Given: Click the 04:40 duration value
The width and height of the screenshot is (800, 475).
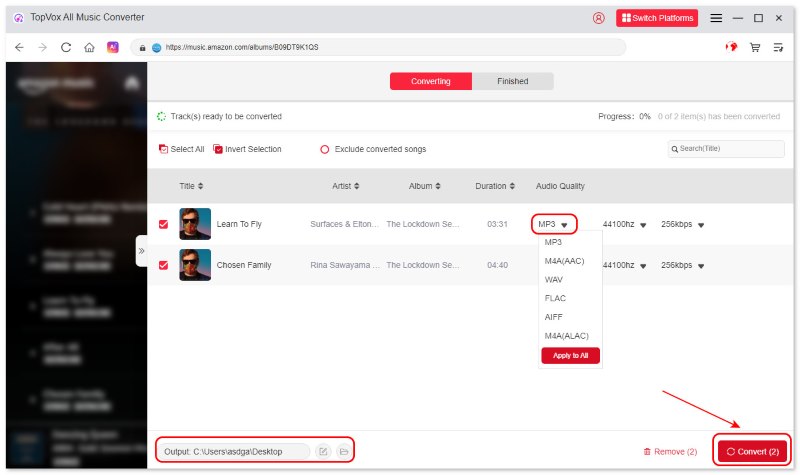Looking at the screenshot, I should (497, 265).
